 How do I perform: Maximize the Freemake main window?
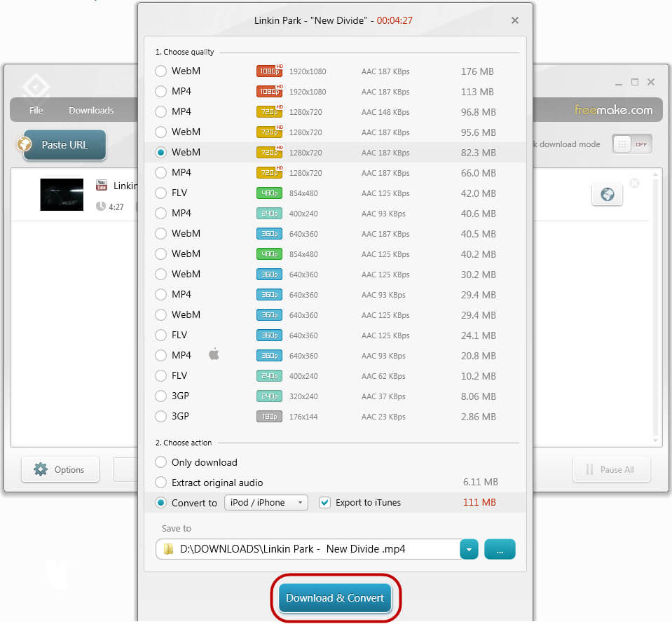pos(635,82)
